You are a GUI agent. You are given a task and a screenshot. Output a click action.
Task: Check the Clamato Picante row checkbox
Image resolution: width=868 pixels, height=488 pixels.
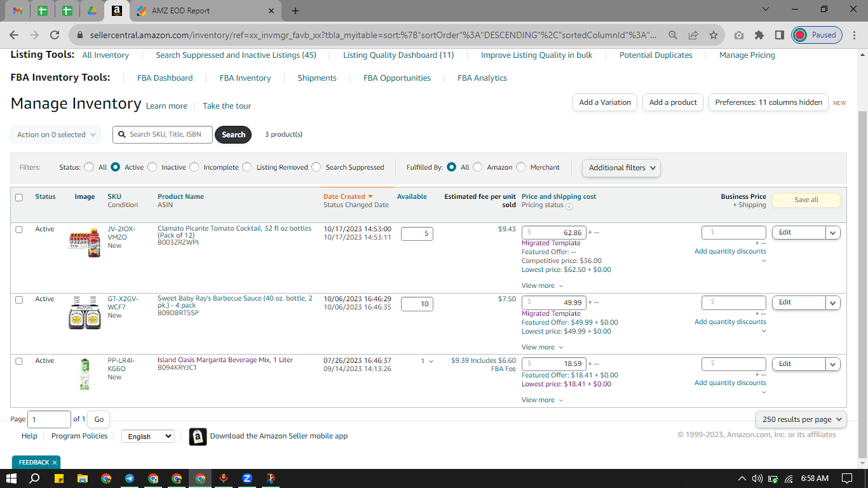pyautogui.click(x=19, y=229)
